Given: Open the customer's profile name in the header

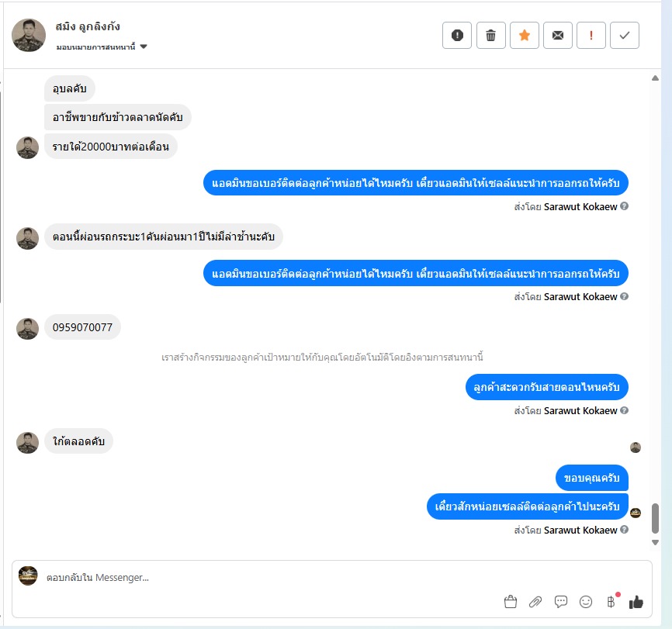Looking at the screenshot, I should tap(88, 26).
